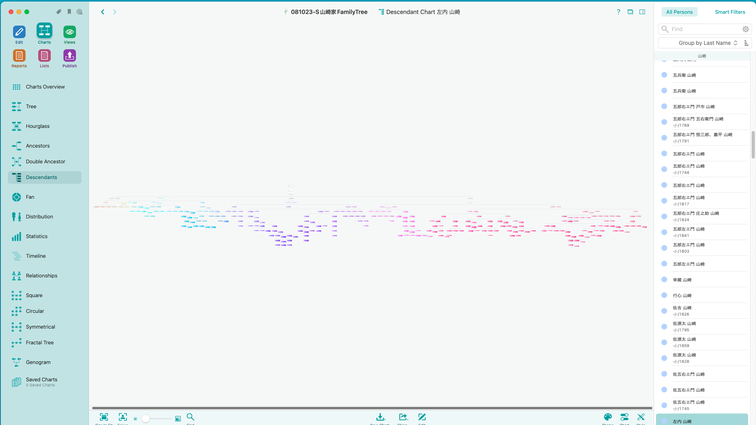Image resolution: width=756 pixels, height=425 pixels.
Task: Select the Genogram chart
Action: [x=44, y=362]
